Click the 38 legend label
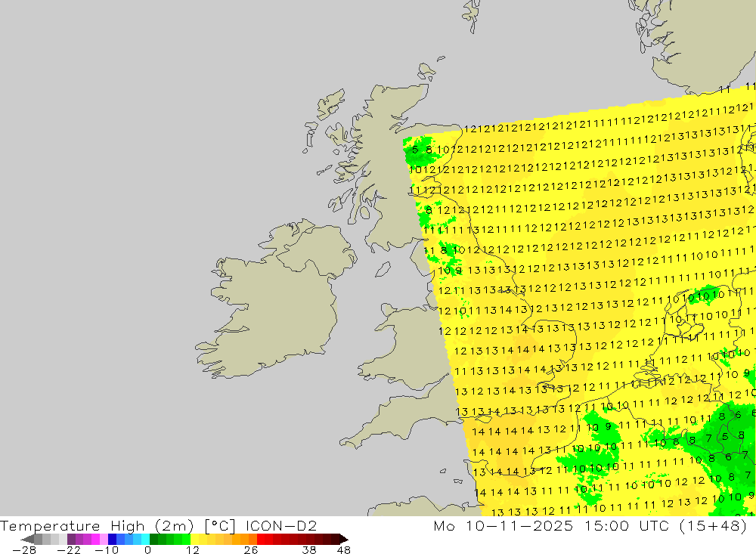 click(x=309, y=550)
